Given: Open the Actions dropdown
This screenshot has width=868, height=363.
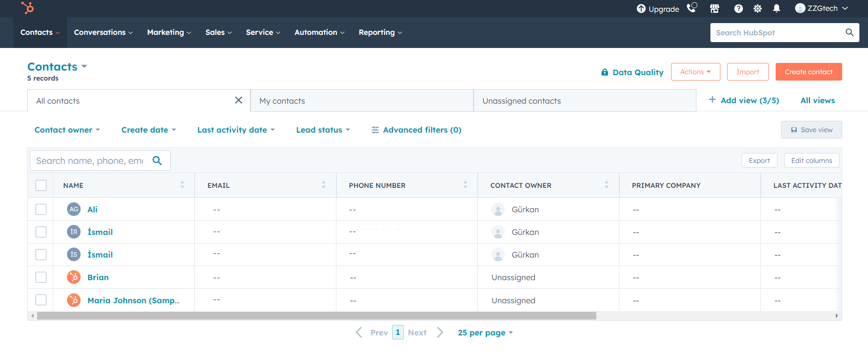Looking at the screenshot, I should click(x=695, y=72).
